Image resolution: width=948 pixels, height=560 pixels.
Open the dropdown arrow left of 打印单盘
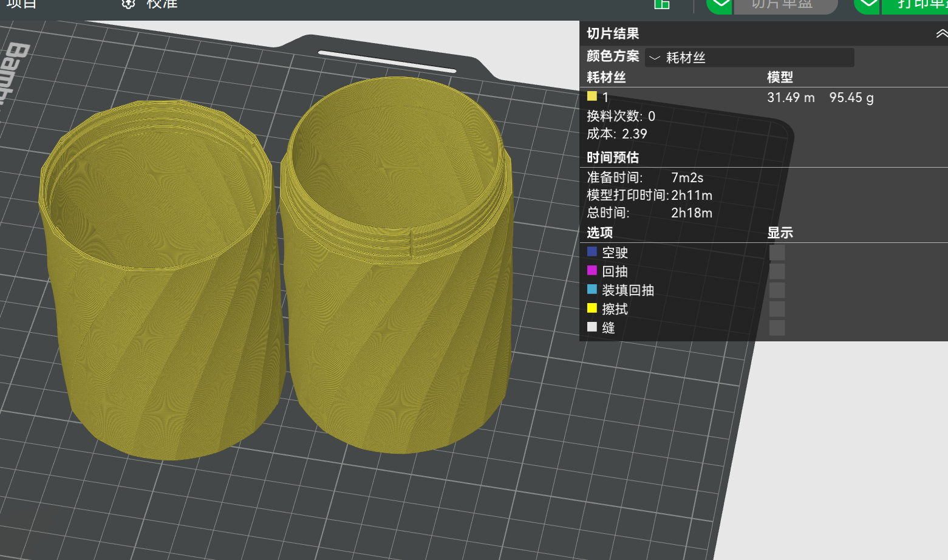click(x=867, y=6)
